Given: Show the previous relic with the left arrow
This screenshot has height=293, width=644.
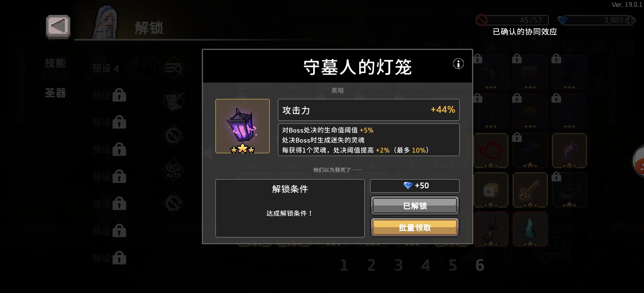Looking at the screenshot, I should tap(208, 153).
